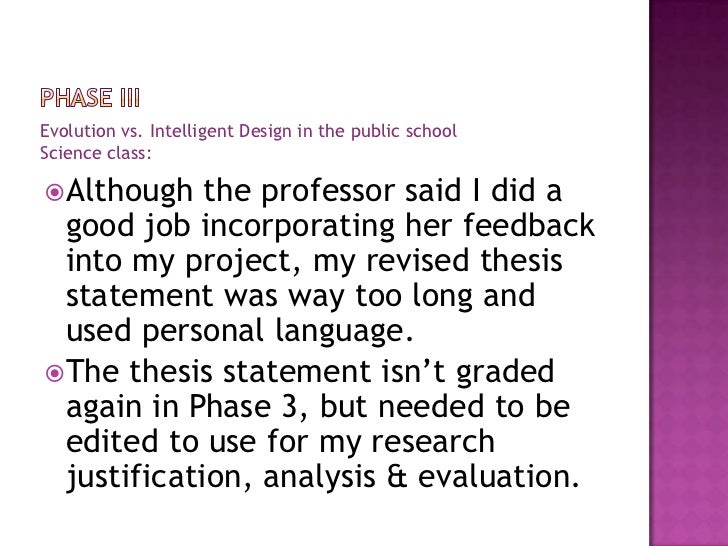The image size is (728, 546).
Task: Click the second purple bullet marker
Action: [54, 373]
